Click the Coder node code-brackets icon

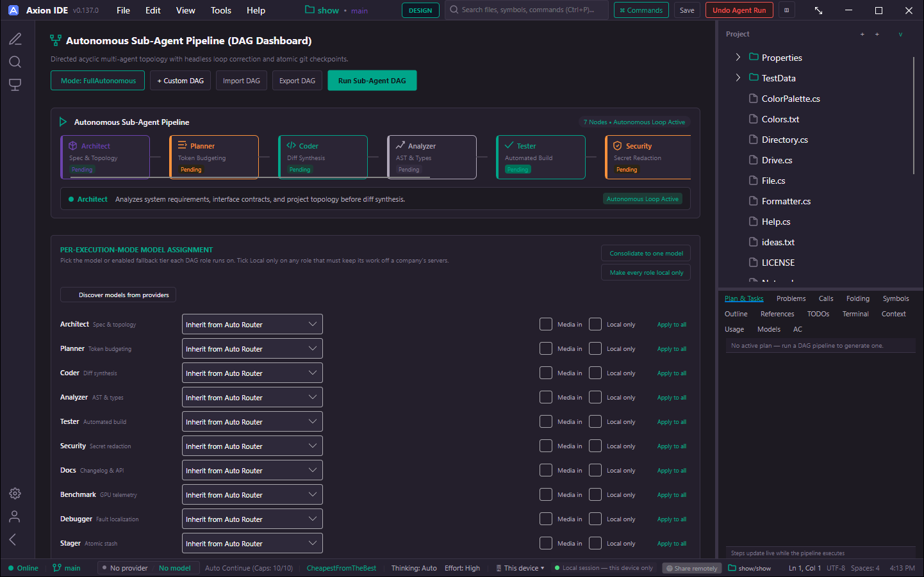(x=291, y=145)
